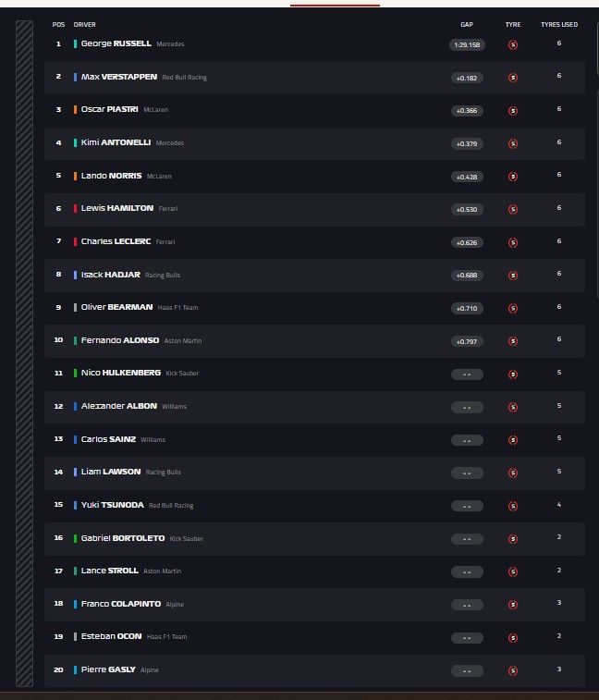Click the striped vertical bar on the left edge

click(25, 353)
